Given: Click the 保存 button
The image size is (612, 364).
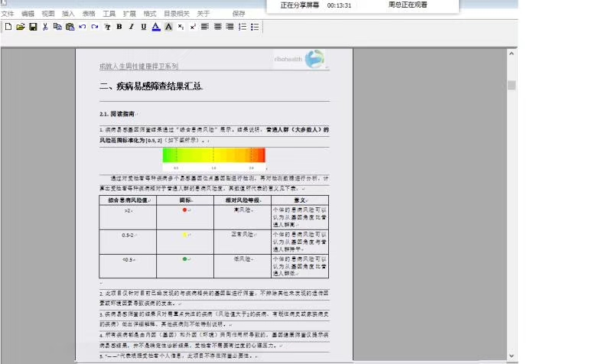Looking at the screenshot, I should pos(239,14).
